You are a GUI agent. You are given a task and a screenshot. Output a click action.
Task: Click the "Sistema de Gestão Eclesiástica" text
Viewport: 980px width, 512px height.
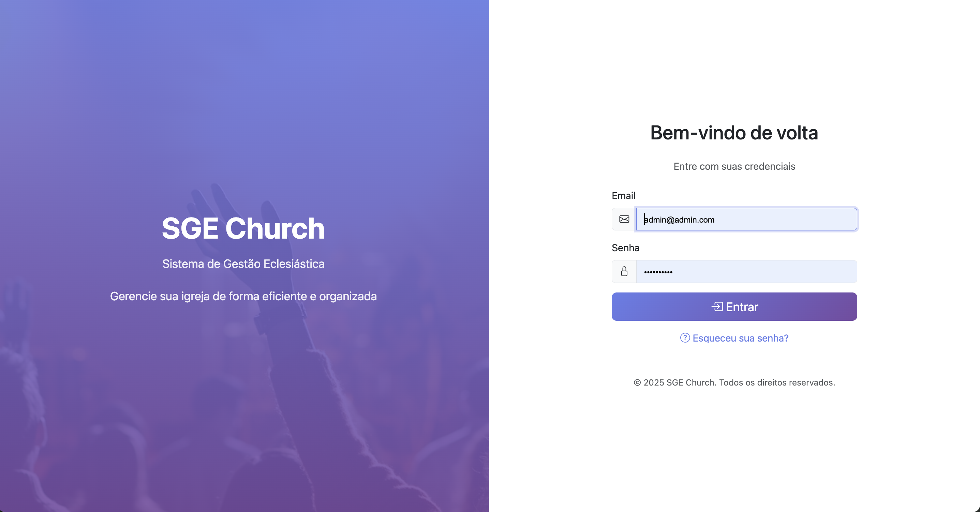(243, 263)
